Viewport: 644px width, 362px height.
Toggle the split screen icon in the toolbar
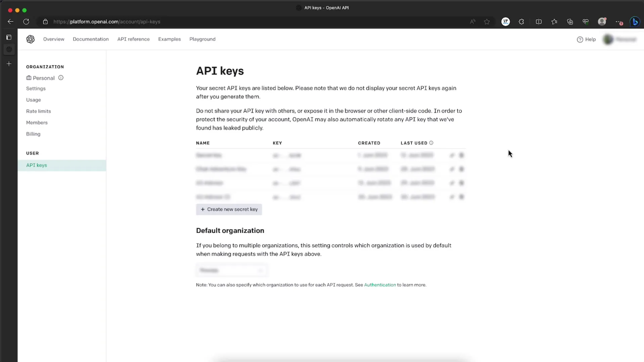click(x=539, y=21)
